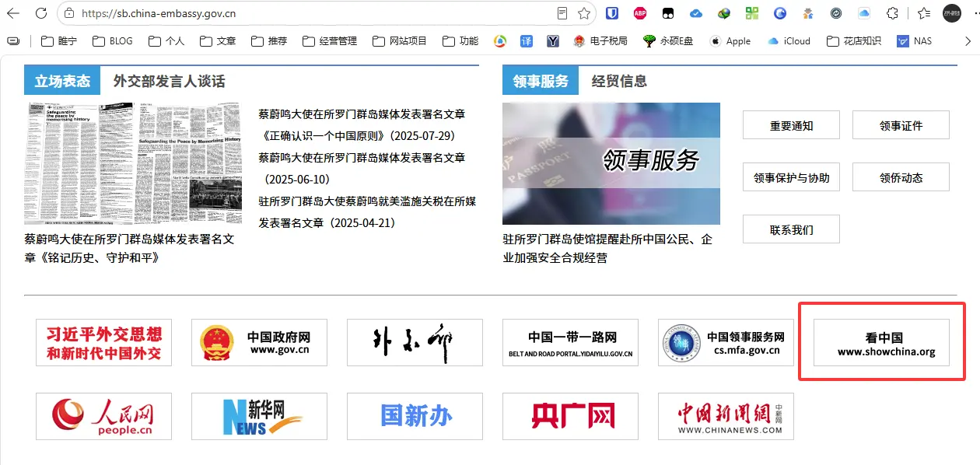Screen dimensions: 980x465
Task: Go back with the browser back arrow
Action: (x=13, y=13)
